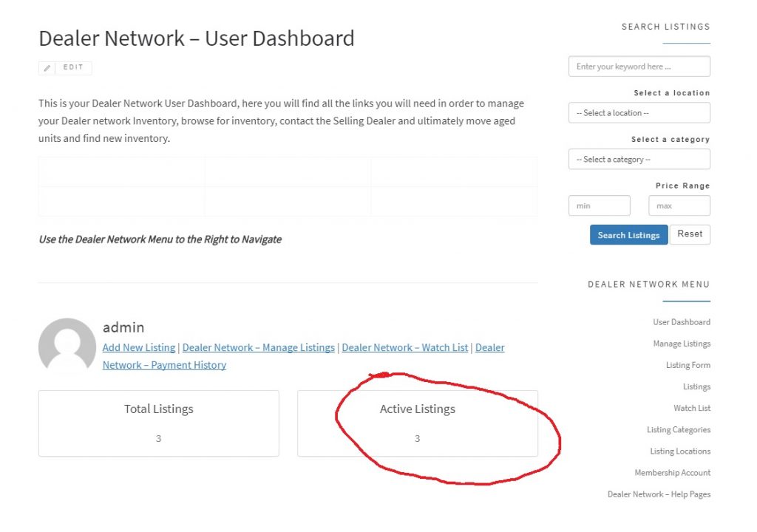Open Listing Locations from sidebar menu
This screenshot has height=532, width=757.
(679, 451)
